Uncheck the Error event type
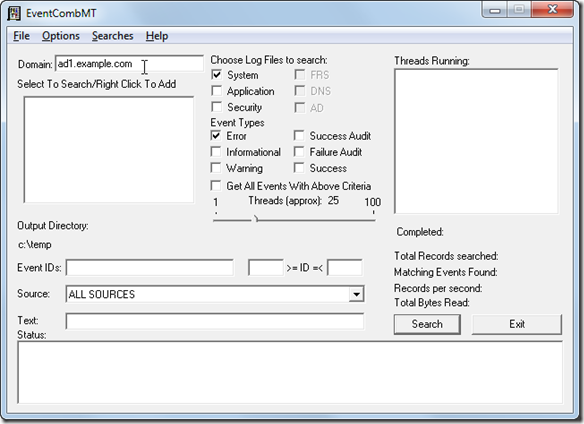This screenshot has height=424, width=584. pyautogui.click(x=216, y=136)
